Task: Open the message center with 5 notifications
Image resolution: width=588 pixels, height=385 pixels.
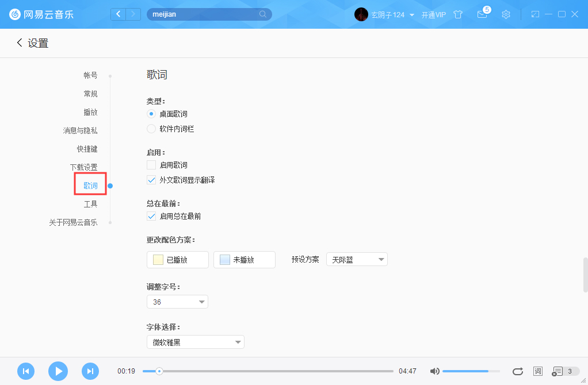Action: [x=482, y=14]
